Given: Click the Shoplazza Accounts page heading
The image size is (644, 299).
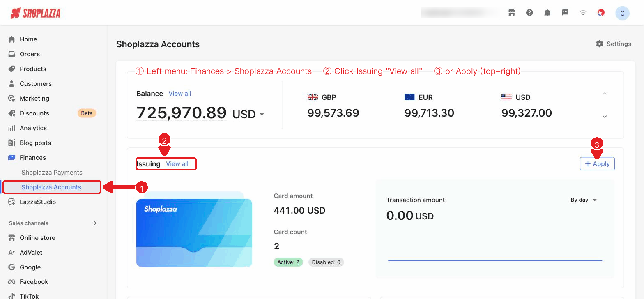Looking at the screenshot, I should click(x=158, y=44).
